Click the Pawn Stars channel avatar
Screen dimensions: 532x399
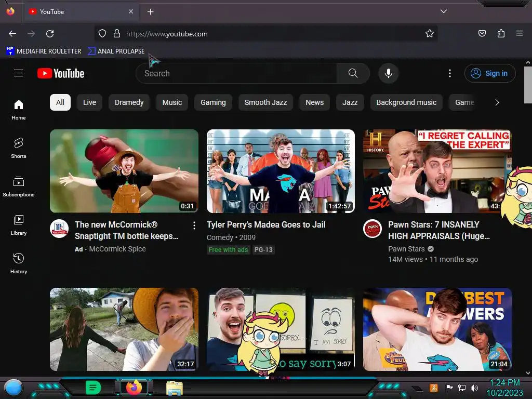pos(373,229)
